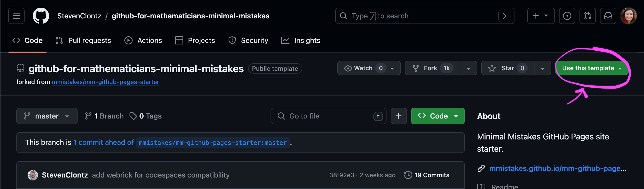Open the green Code clone dropdown
This screenshot has width=644, height=189.
[x=438, y=116]
